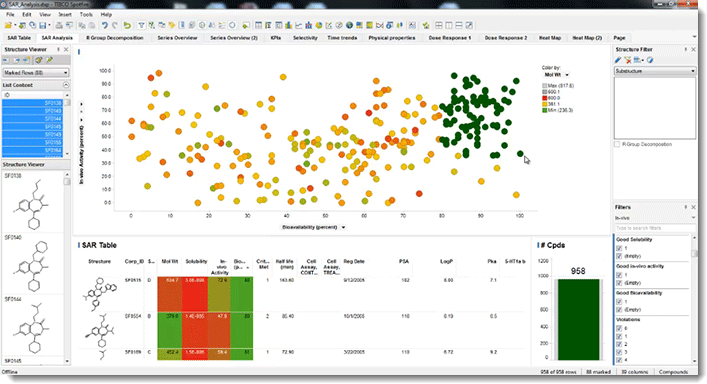Click the green Min (236.3) legend swatch
The width and height of the screenshot is (707, 384).
[545, 110]
